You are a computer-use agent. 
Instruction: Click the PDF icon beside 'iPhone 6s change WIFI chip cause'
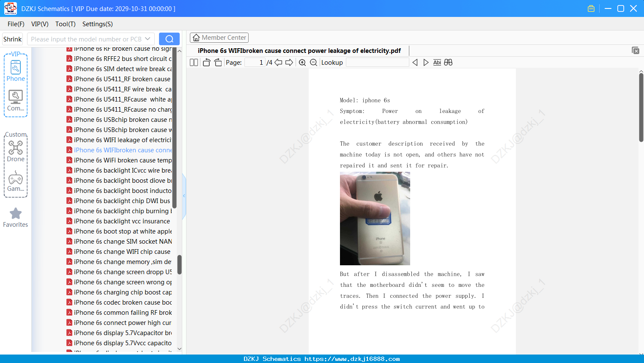[x=69, y=251]
